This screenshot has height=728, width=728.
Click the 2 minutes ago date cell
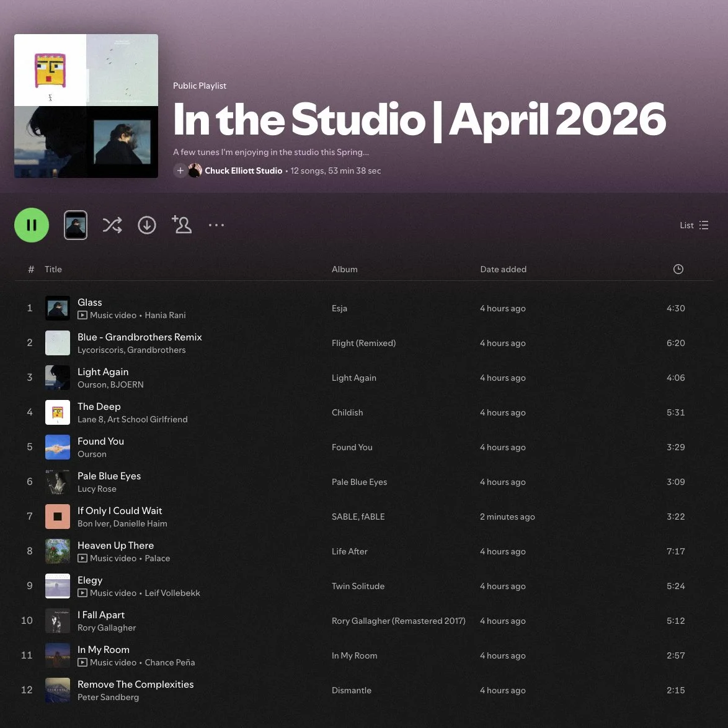point(507,517)
